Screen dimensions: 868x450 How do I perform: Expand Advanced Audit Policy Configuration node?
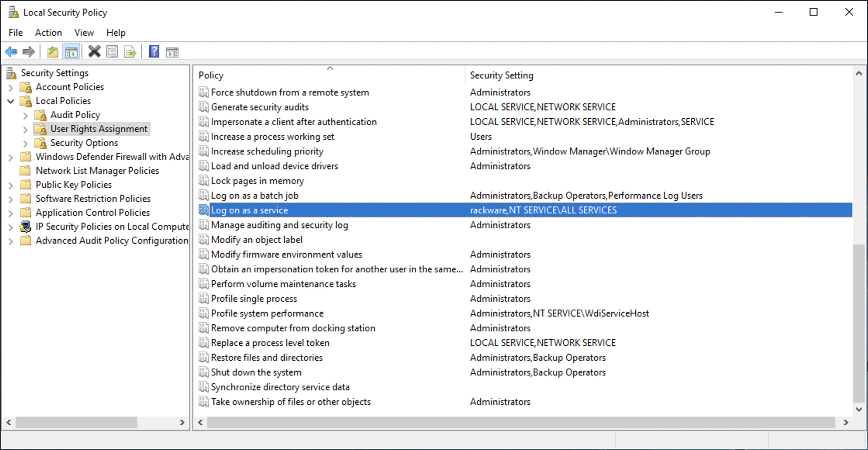click(11, 242)
